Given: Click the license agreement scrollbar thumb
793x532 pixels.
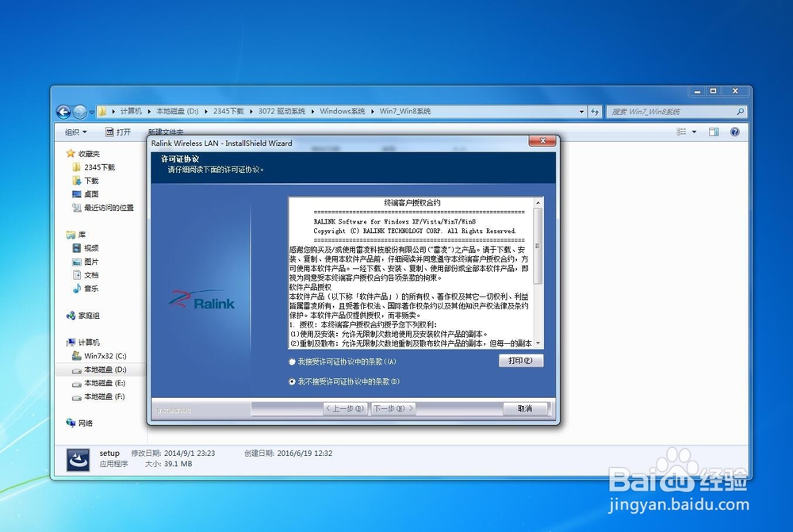Looking at the screenshot, I should 538,247.
